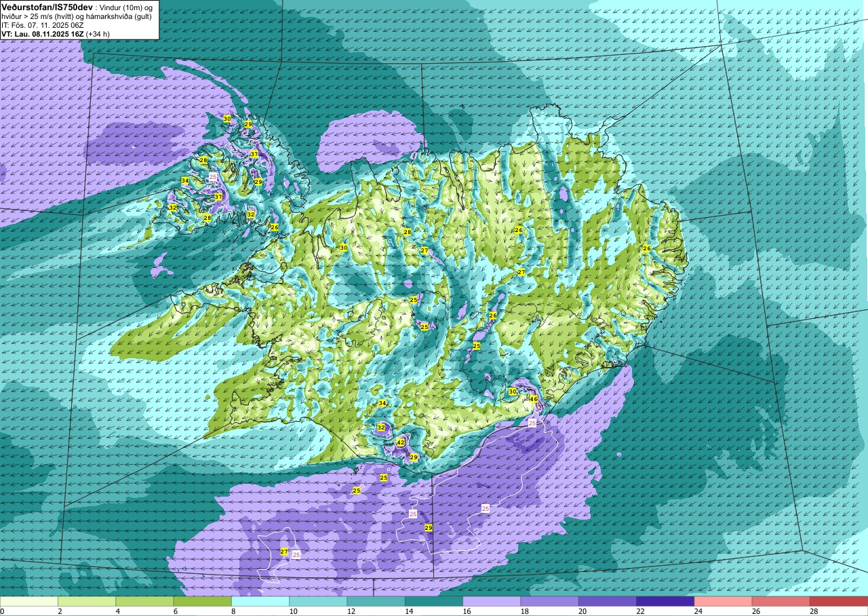The image size is (868, 616).
Task: Click the 'VT: Lau. 08.11.2025 16Z' valid time
Action: (43, 33)
